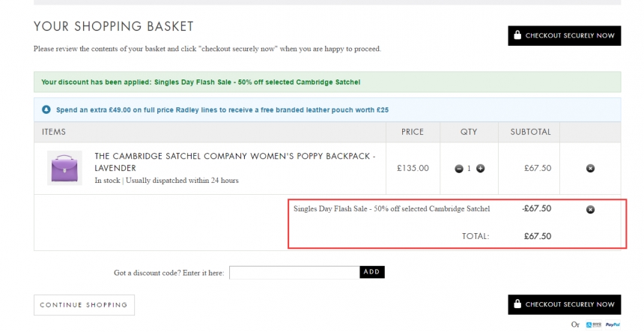This screenshot has width=644, height=332.
Task: Click the In stock dispatch information text
Action: pos(166,181)
